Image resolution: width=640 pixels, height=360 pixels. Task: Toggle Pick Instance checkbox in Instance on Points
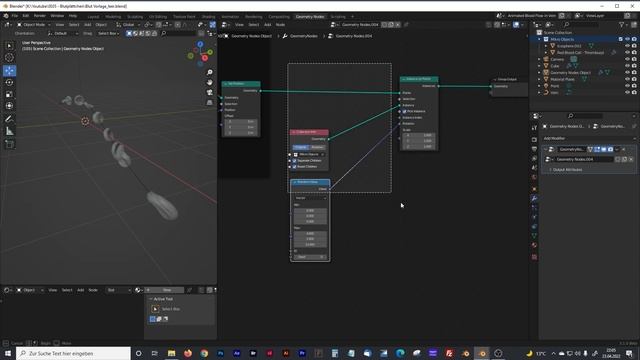pyautogui.click(x=404, y=111)
